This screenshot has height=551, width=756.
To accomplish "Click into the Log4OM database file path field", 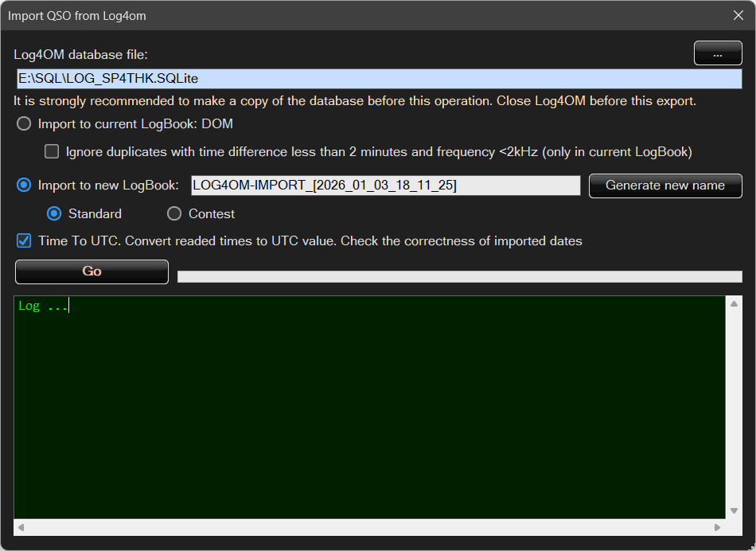I will pos(379,79).
